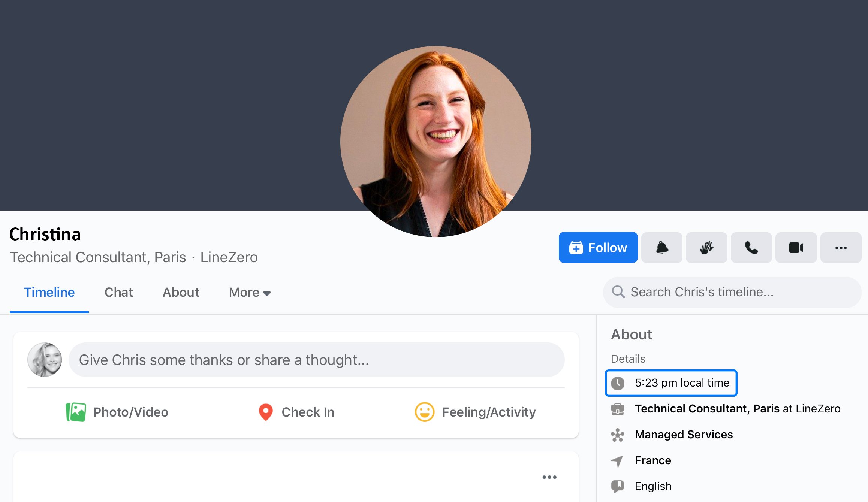Click the location pin icon for France
This screenshot has height=502, width=868.
click(x=618, y=460)
